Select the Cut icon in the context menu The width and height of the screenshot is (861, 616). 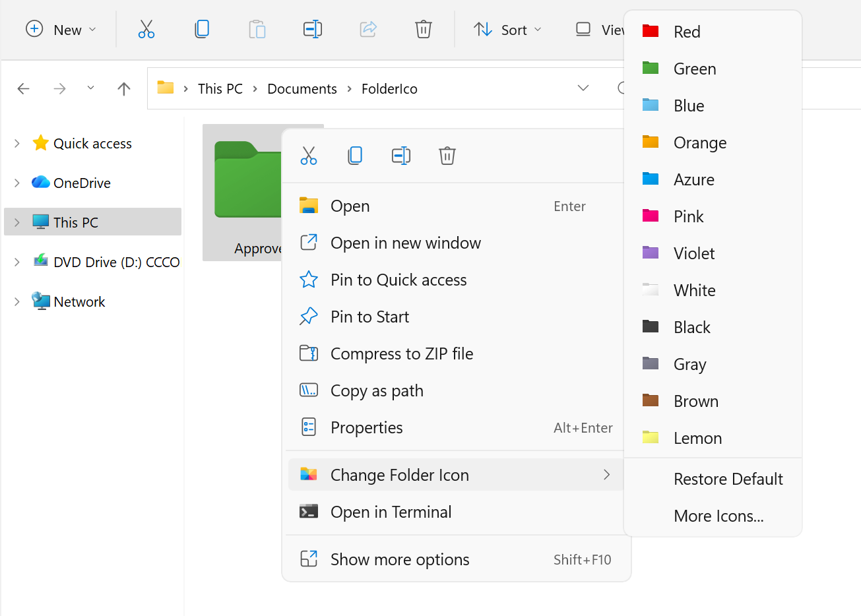(x=309, y=156)
